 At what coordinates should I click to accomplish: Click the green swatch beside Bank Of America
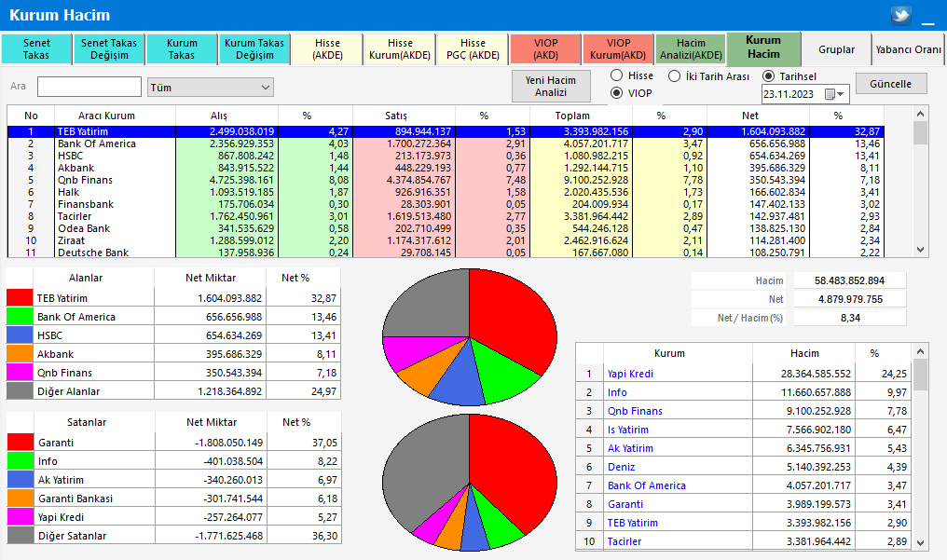click(20, 316)
